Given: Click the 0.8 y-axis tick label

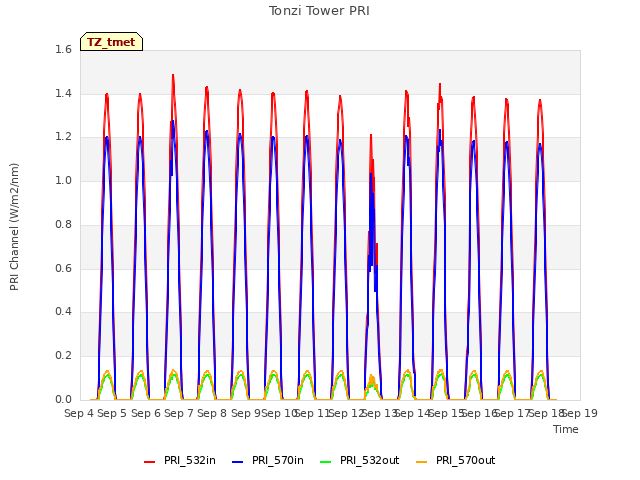Looking at the screenshot, I should (x=63, y=224).
